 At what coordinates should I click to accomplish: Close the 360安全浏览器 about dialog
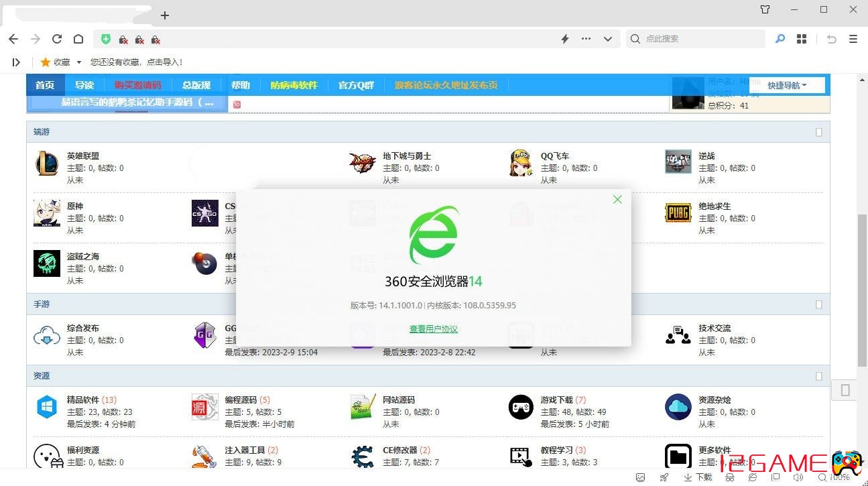tap(617, 199)
